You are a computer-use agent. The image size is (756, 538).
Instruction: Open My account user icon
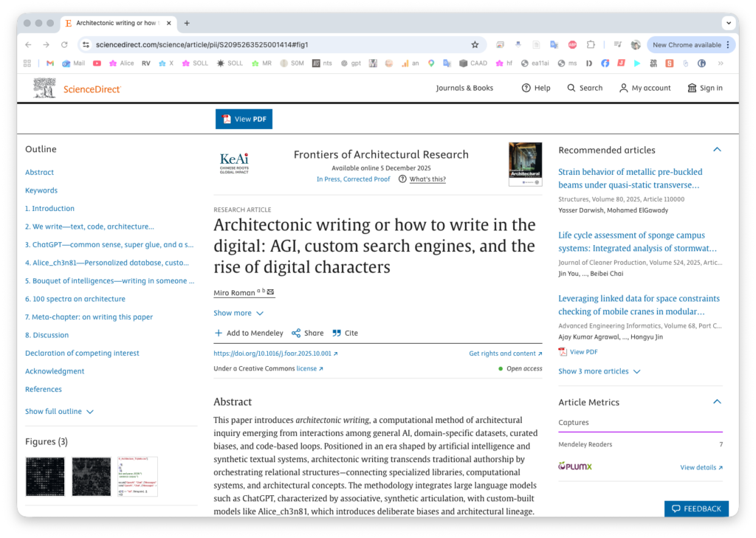point(624,88)
